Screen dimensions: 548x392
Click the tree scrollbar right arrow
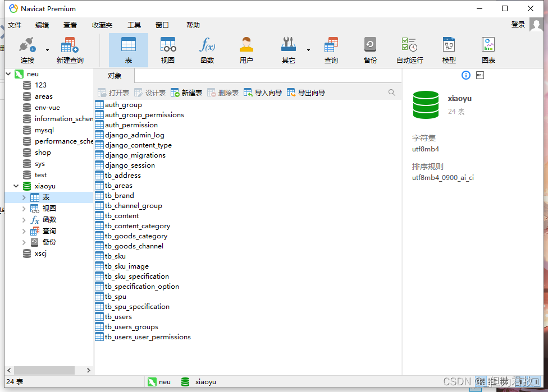[88, 370]
